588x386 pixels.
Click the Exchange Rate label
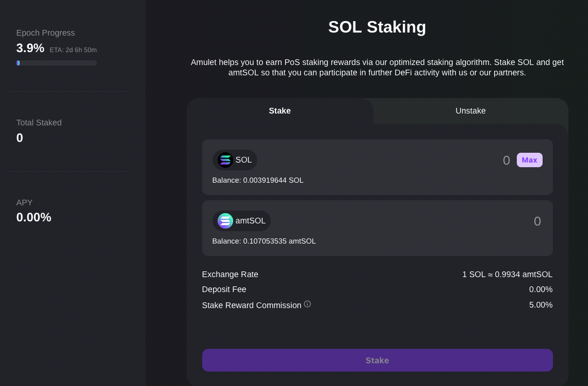(x=230, y=275)
